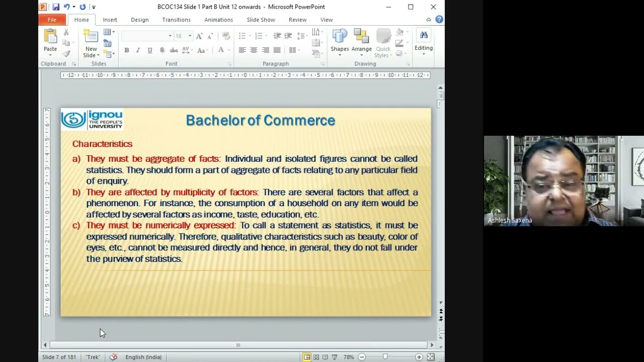Adjust the zoom slider handle
This screenshot has width=644, height=362.
[385, 357]
